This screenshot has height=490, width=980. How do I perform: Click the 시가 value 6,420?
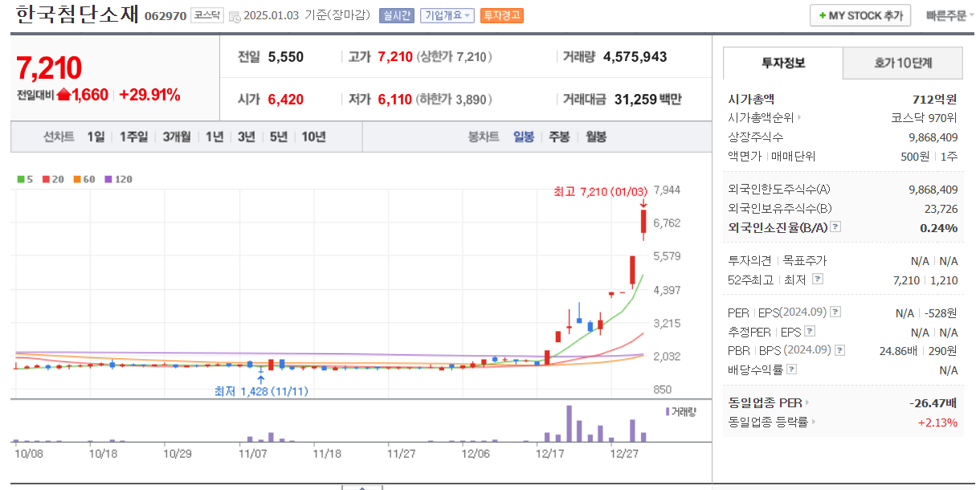[286, 100]
